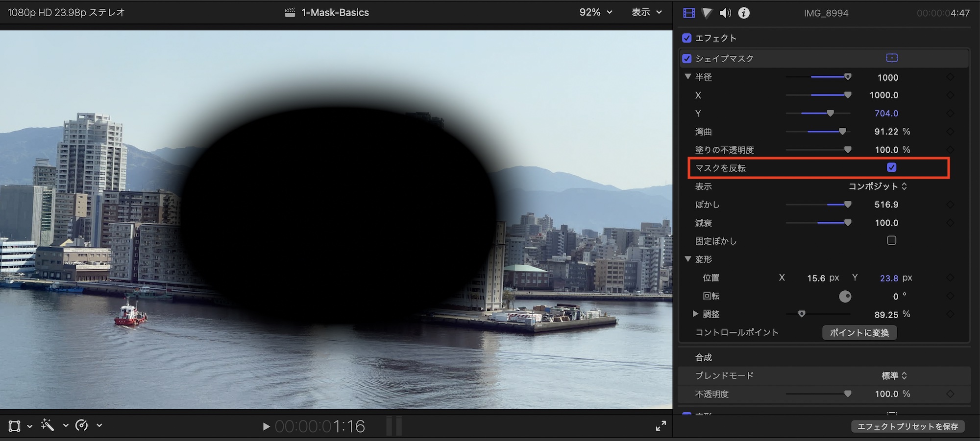This screenshot has height=441, width=980.
Task: Open the コンポジット display popup
Action: click(x=878, y=186)
